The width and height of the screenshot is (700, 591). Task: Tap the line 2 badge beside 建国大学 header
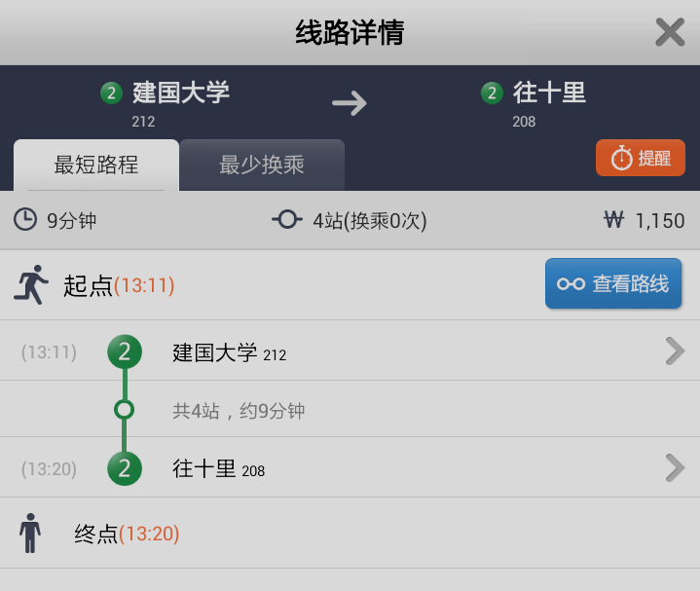coord(111,93)
